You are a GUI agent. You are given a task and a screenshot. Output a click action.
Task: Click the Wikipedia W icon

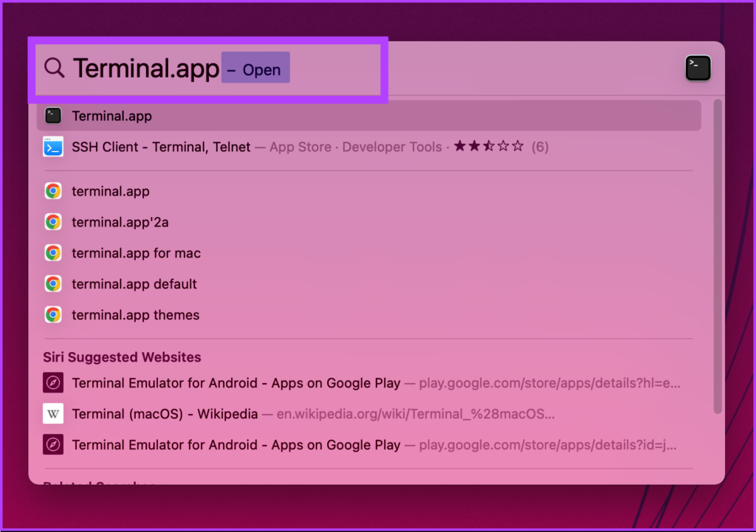tap(53, 414)
